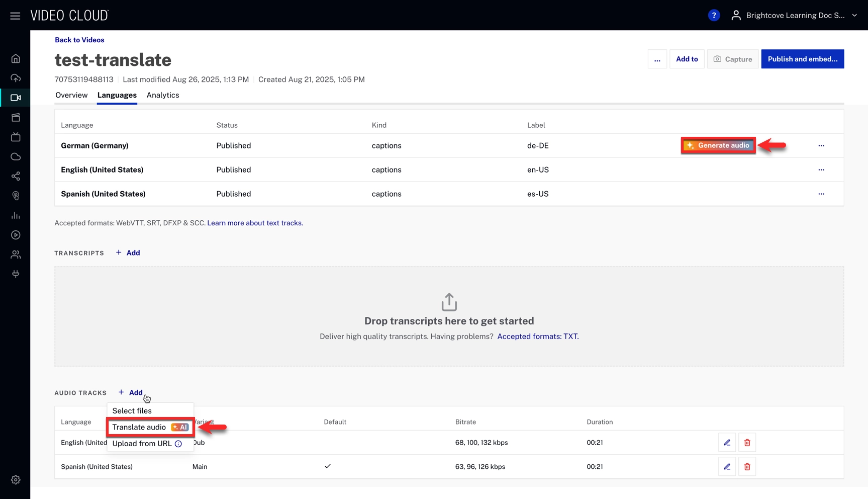868x499 pixels.
Task: Open the Social share sidebar icon
Action: (x=16, y=177)
